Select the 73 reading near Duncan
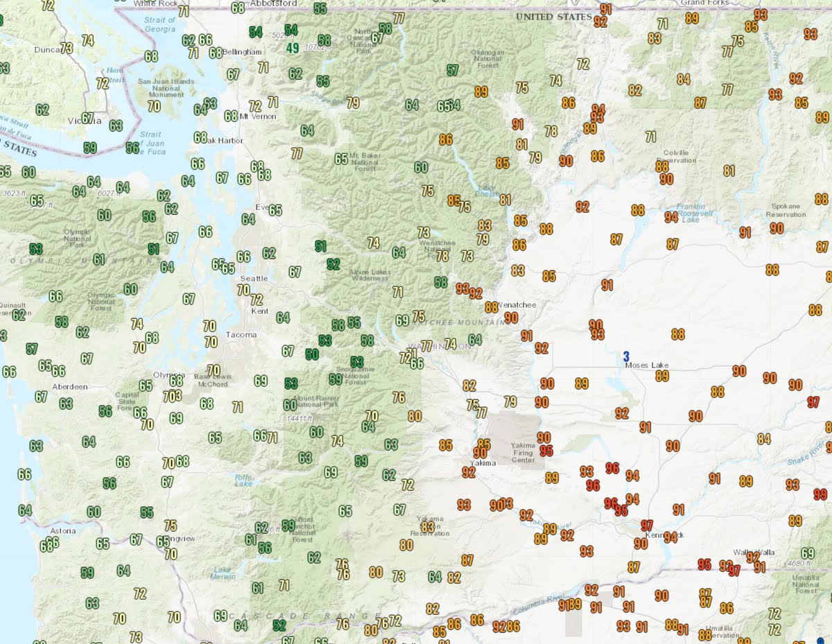This screenshot has width=832, height=644. pyautogui.click(x=67, y=49)
